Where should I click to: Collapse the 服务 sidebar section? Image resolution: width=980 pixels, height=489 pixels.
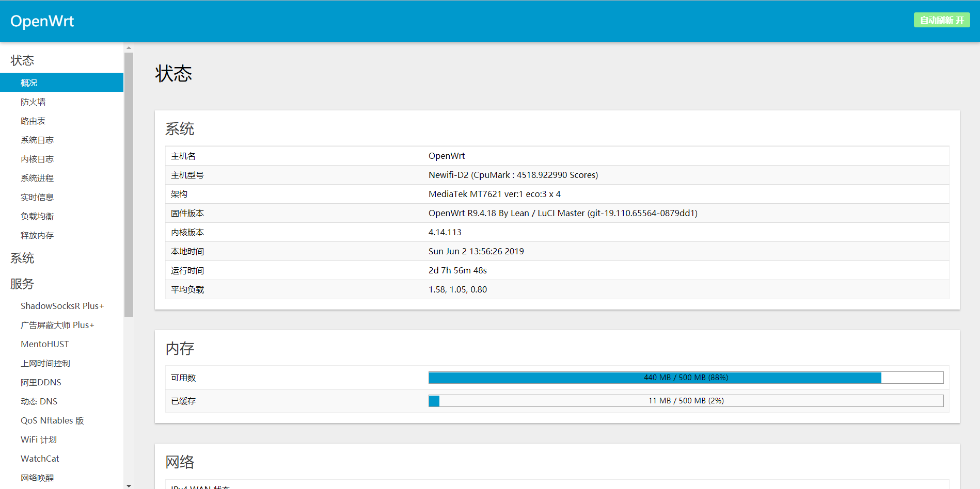click(22, 284)
